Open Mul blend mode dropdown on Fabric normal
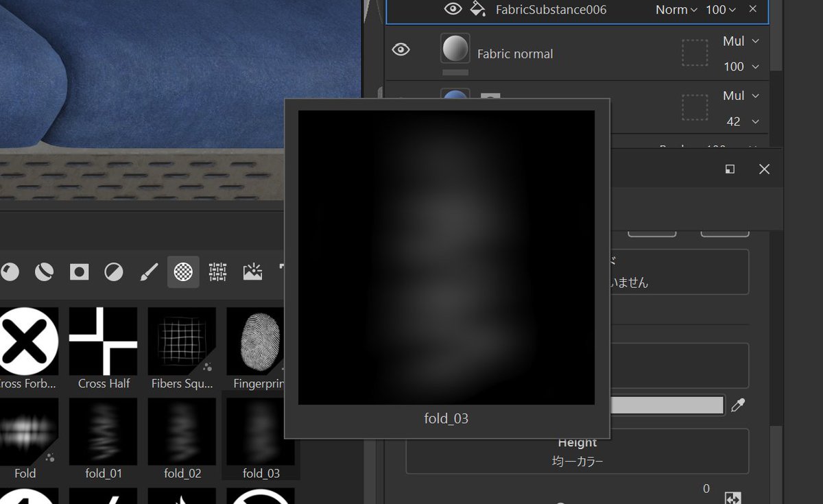 click(x=741, y=41)
